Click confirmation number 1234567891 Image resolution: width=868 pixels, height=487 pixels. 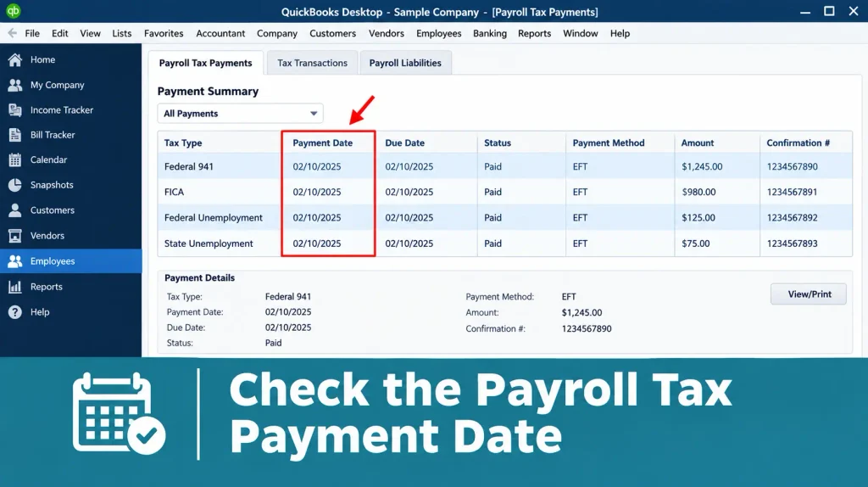pos(792,193)
